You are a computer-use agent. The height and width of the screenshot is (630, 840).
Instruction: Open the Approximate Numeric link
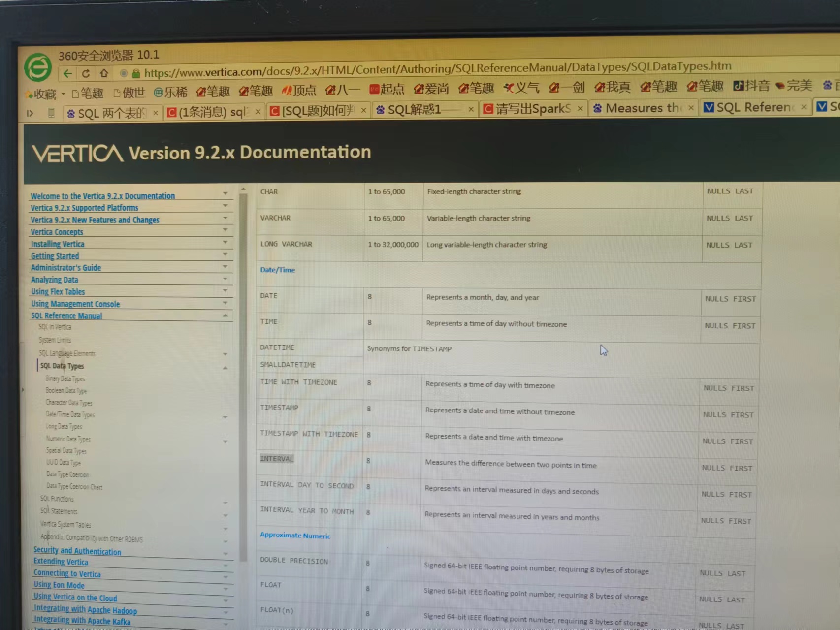point(295,535)
